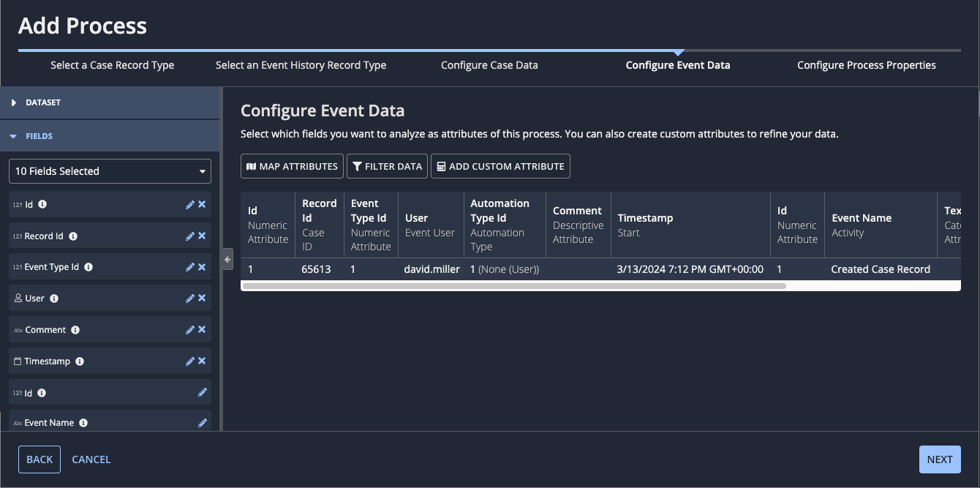Select the Configure Event Data step
The image size is (980, 488).
click(x=678, y=65)
